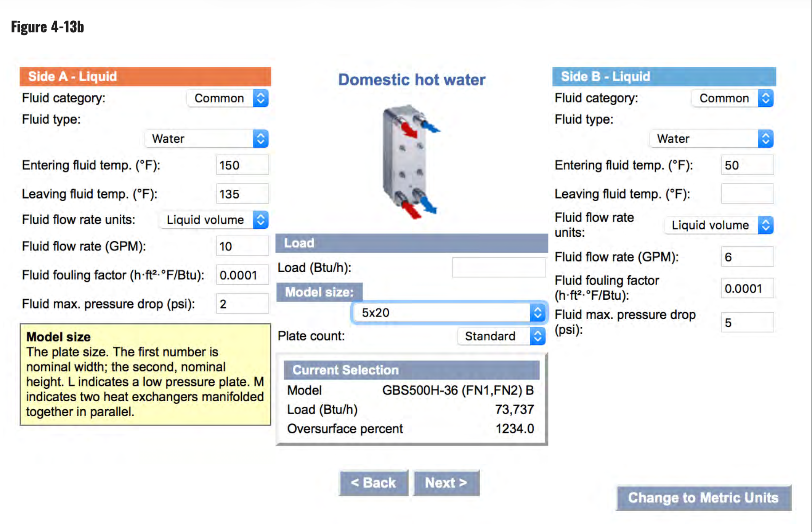
Task: Click Side B flow rate GPM field 6
Action: tap(748, 257)
